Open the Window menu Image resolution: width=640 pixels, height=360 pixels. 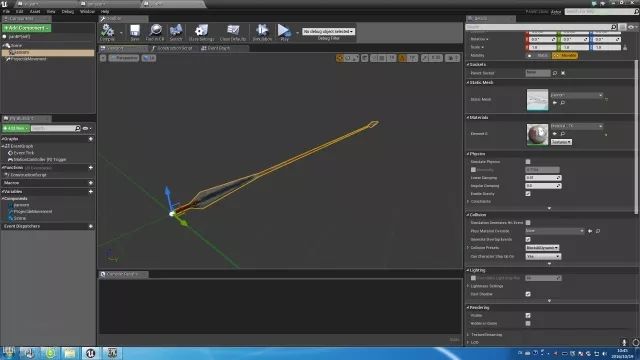87,11
